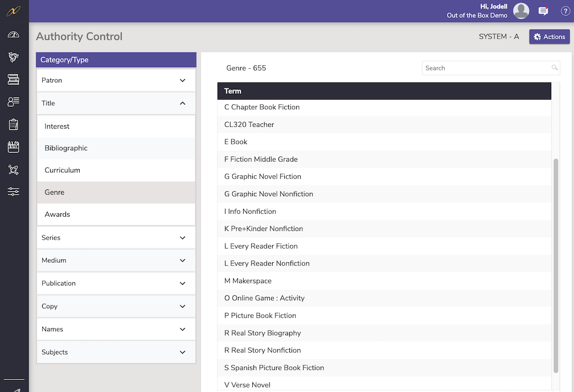Open the Actions button menu

click(549, 37)
